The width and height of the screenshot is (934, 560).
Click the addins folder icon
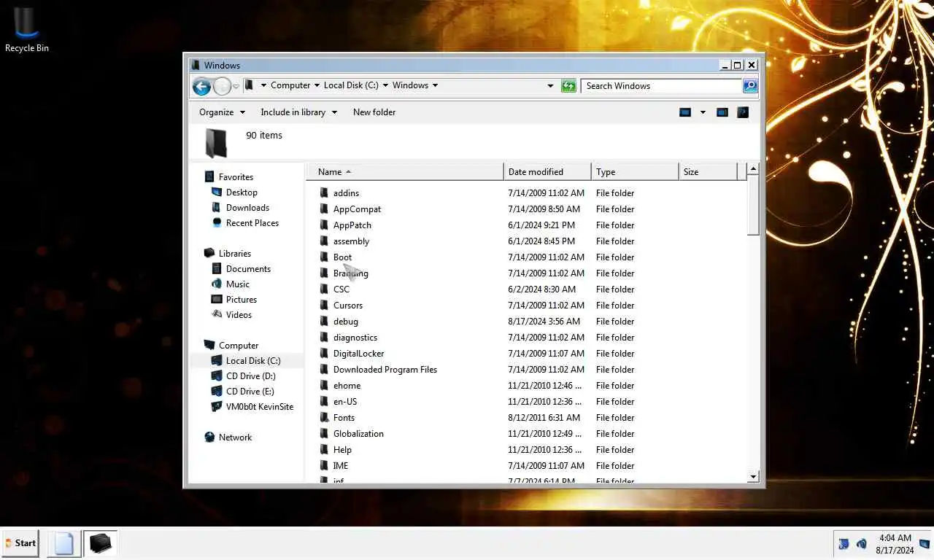tap(324, 193)
